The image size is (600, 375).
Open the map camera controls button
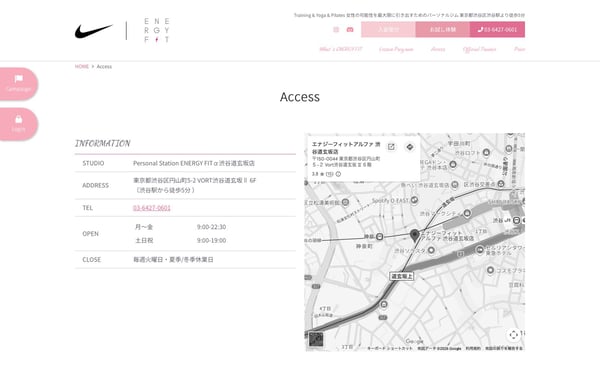[514, 335]
